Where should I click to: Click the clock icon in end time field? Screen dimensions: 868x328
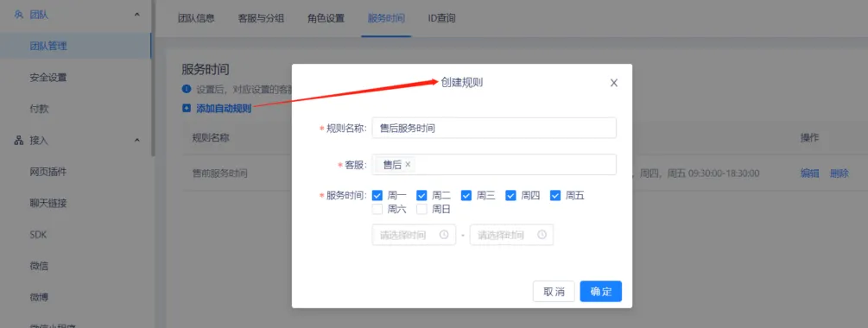tap(542, 235)
